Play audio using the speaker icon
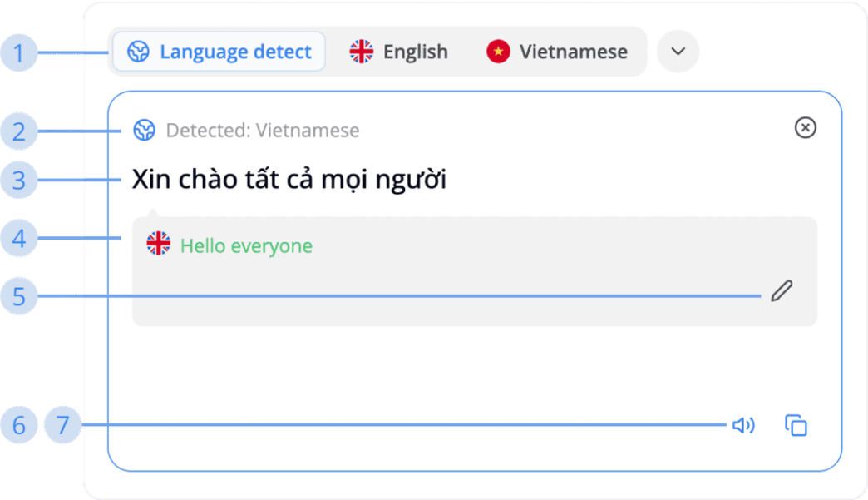The image size is (868, 500). [743, 425]
